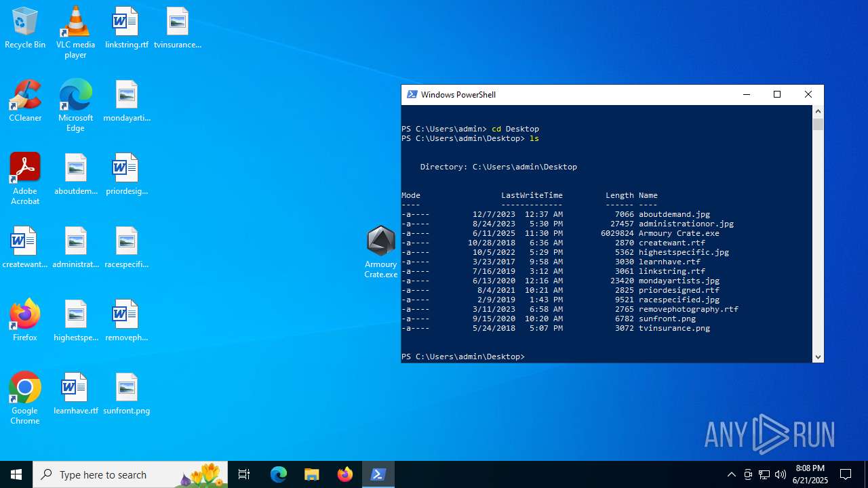Select learnhave.rtf desktop file

pyautogui.click(x=75, y=394)
